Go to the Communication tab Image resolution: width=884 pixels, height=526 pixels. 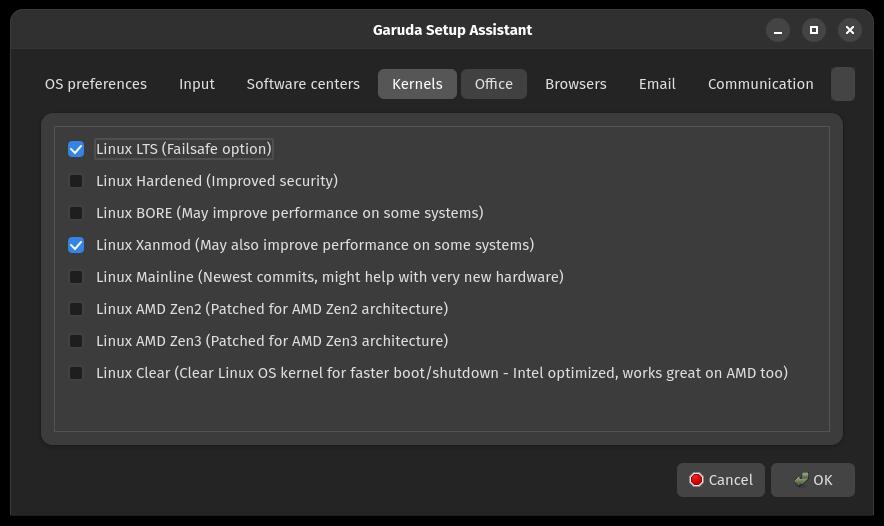pyautogui.click(x=761, y=84)
